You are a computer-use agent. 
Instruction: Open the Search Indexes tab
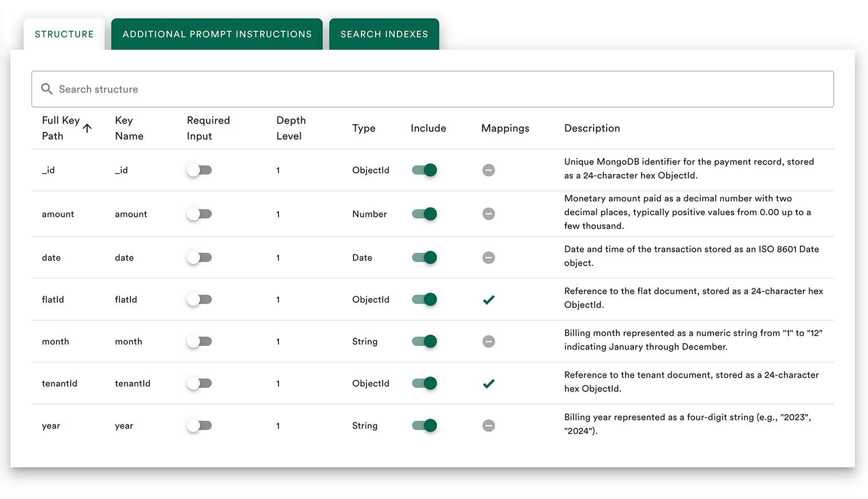[384, 34]
